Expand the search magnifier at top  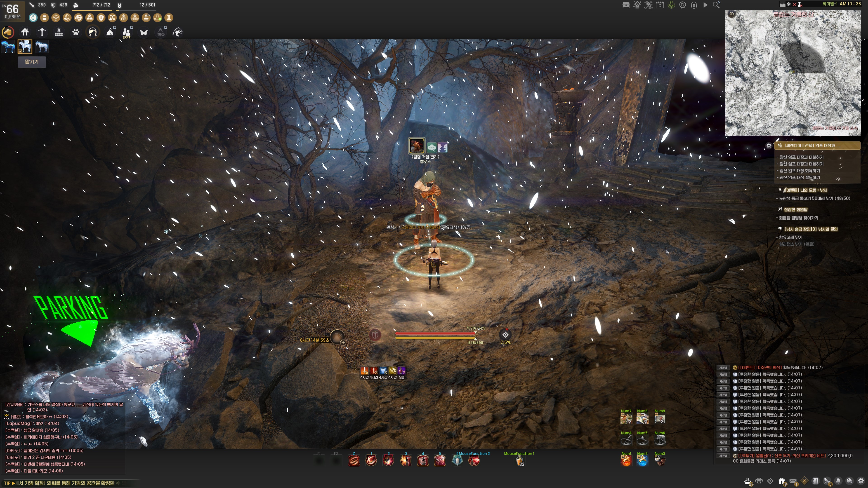(x=716, y=5)
